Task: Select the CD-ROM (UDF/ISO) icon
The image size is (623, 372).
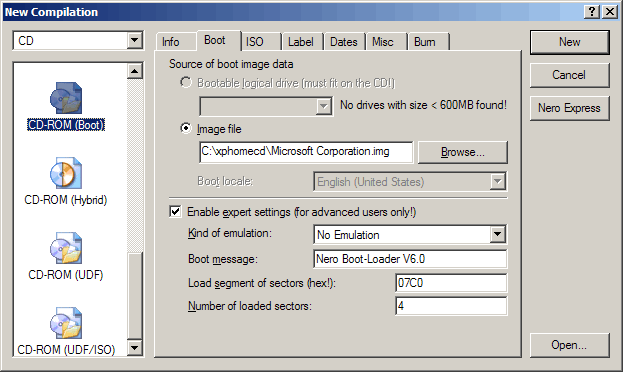Action: (66, 323)
